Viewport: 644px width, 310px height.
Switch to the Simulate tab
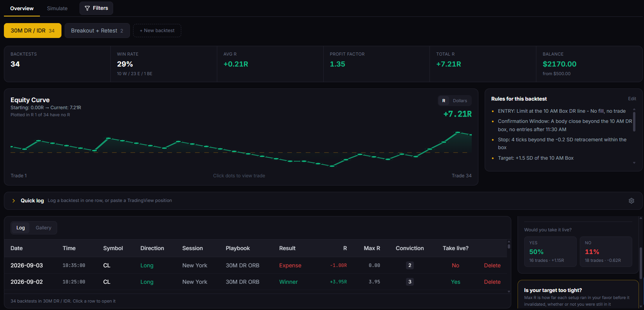pyautogui.click(x=57, y=8)
